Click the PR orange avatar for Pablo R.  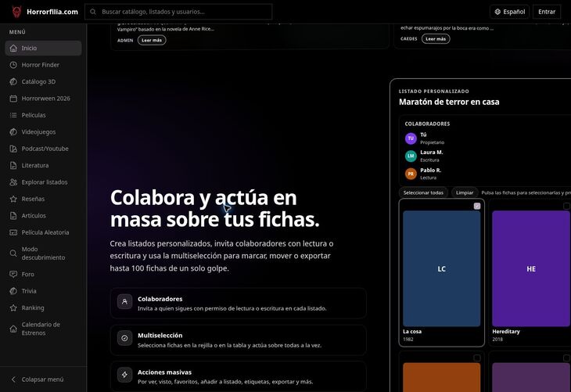coord(411,174)
